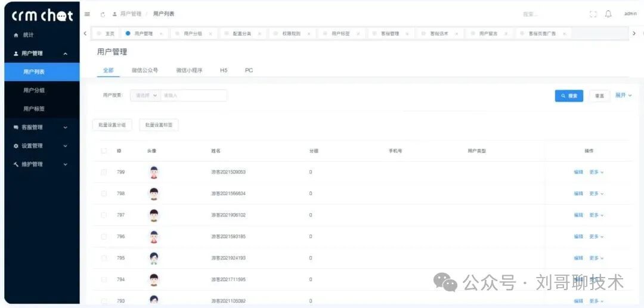Click name 游客2021566634 in the table
This screenshot has height=308, width=644.
228,193
